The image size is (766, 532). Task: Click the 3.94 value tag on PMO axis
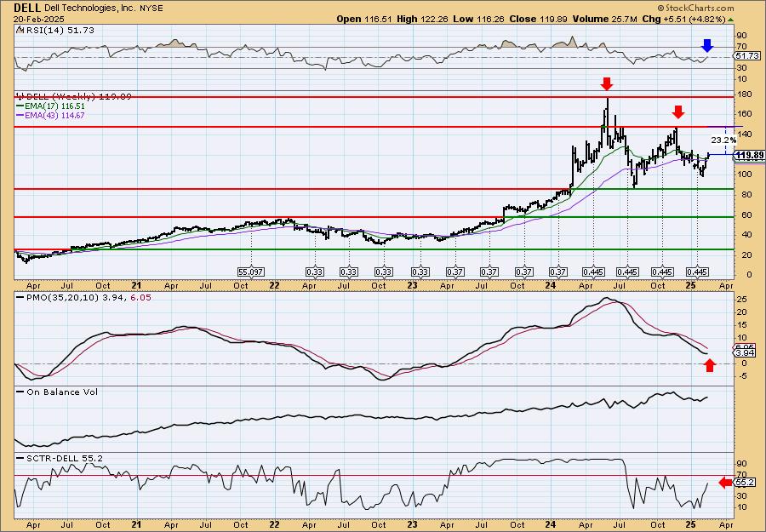(x=745, y=353)
